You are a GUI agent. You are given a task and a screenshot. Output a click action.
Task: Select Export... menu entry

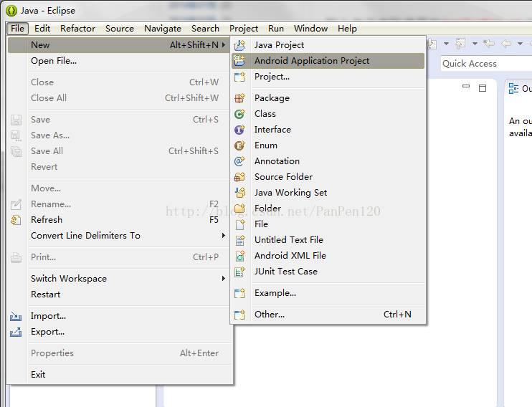coord(119,332)
